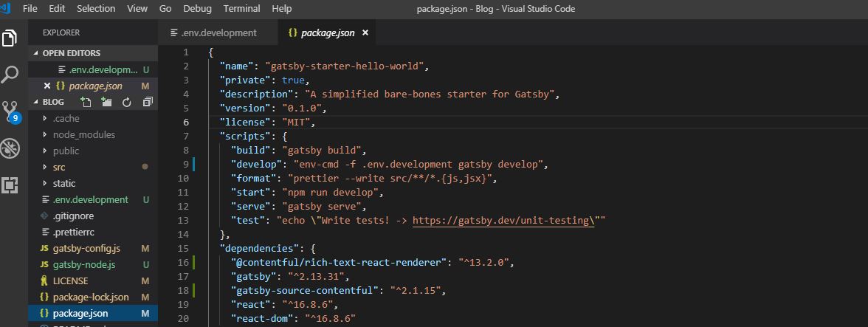The image size is (868, 327).
Task: Open the Extensions view in activity bar
Action: click(10, 185)
